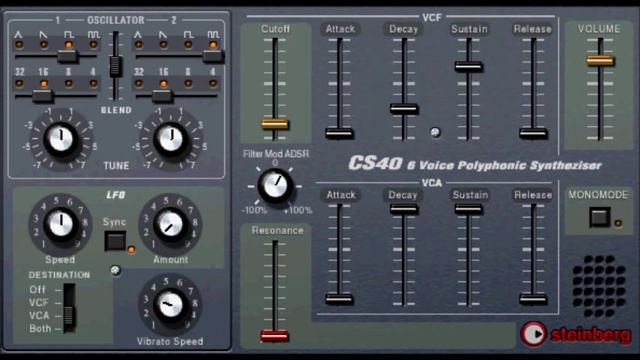The height and width of the screenshot is (360, 640).
Task: Select square waveform LED on Oscillator 2
Action: coord(188,44)
